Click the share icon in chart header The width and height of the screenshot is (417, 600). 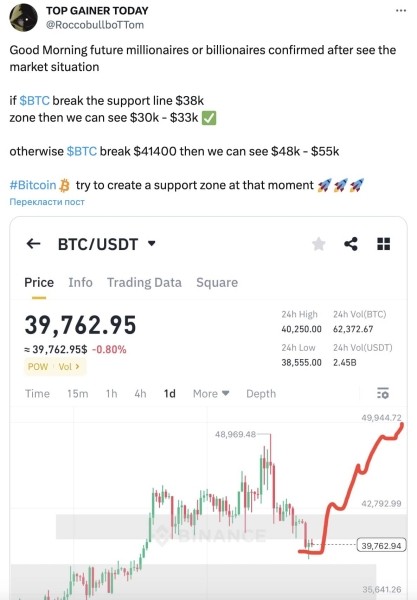(x=351, y=244)
